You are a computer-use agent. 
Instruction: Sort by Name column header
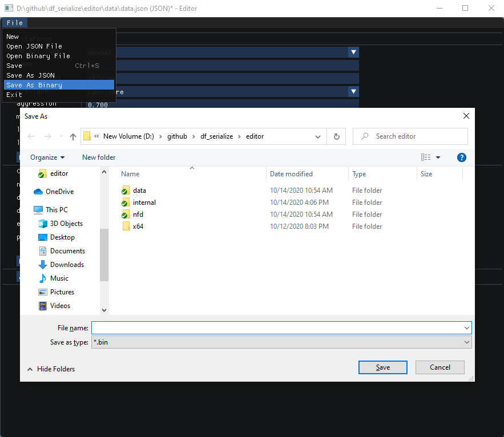tap(192, 174)
